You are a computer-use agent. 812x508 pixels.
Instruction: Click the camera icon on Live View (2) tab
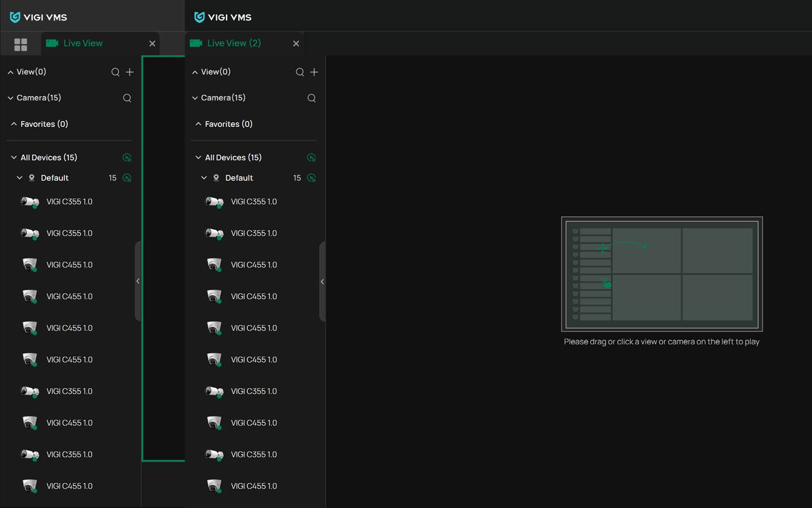click(196, 43)
